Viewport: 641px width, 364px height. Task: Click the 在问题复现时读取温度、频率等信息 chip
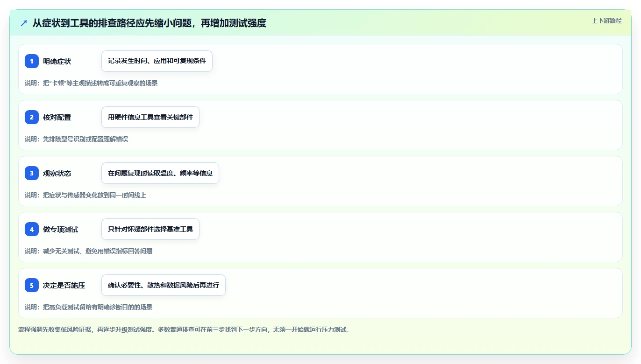(160, 173)
